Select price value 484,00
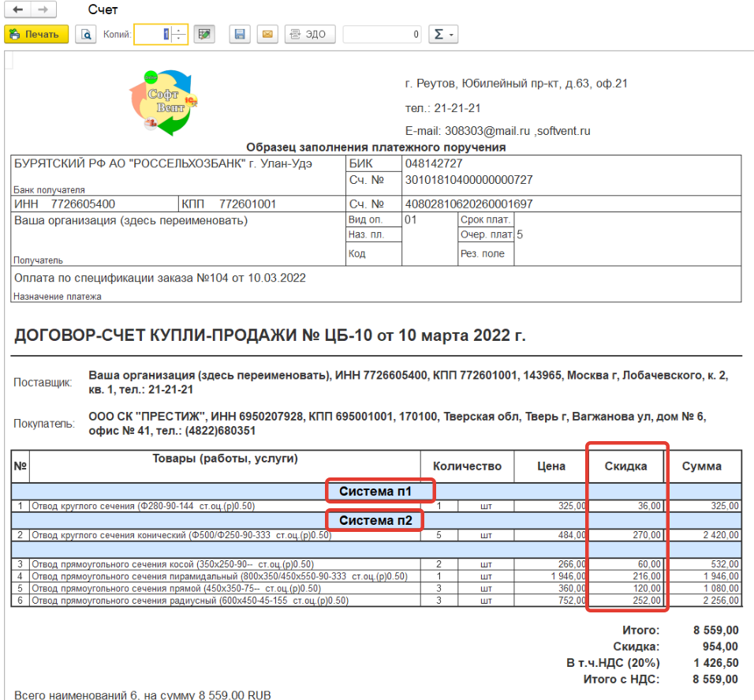The width and height of the screenshot is (754, 700). tap(572, 535)
